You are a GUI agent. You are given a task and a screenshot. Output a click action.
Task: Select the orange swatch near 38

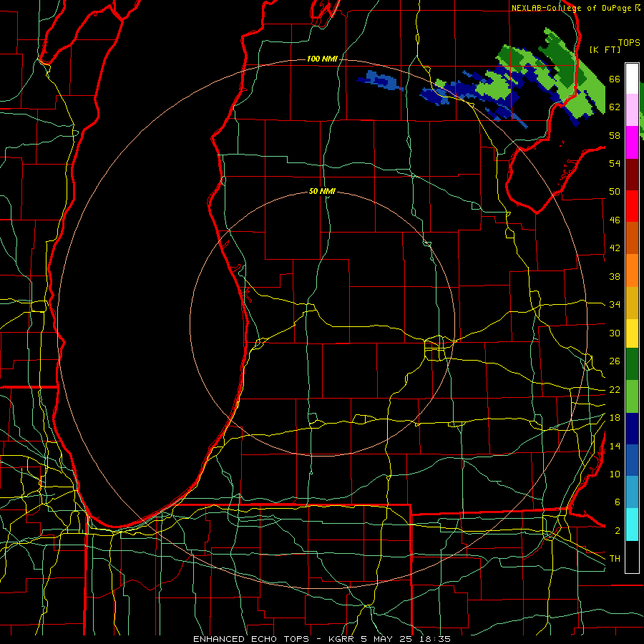point(632,270)
